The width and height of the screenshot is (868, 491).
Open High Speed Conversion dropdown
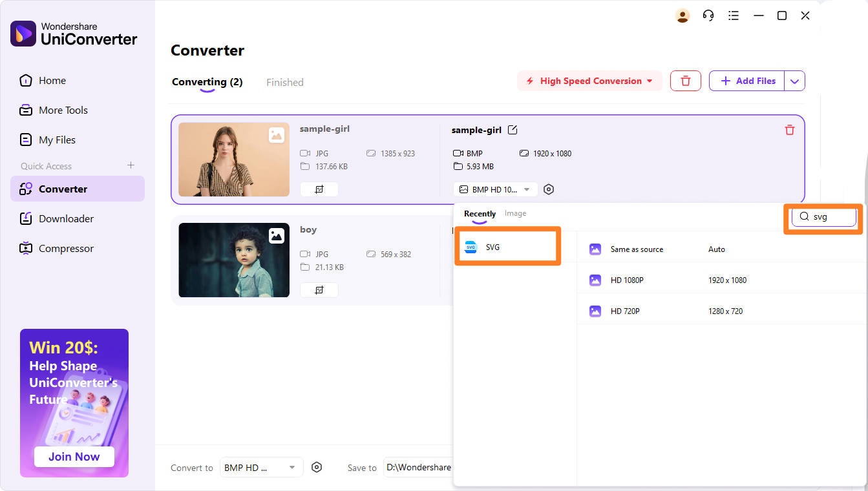tap(589, 81)
